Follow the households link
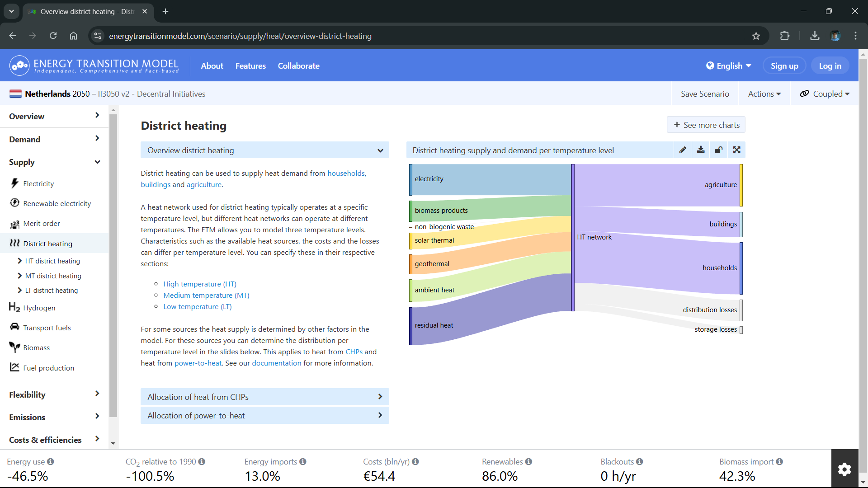This screenshot has width=868, height=488. point(346,174)
